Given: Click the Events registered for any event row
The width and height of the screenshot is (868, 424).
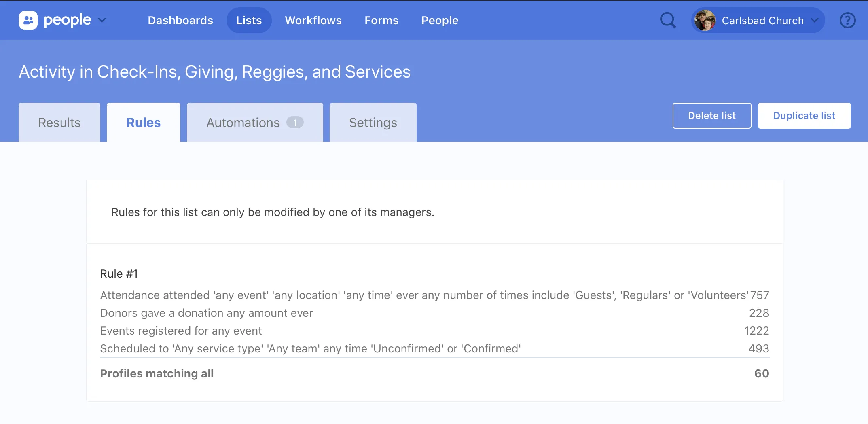Looking at the screenshot, I should [x=181, y=331].
